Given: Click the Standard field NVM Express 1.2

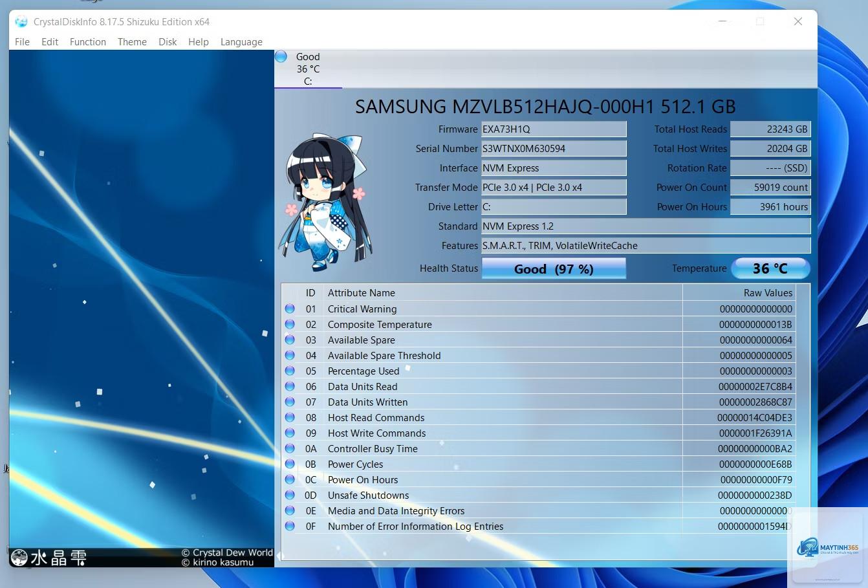Looking at the screenshot, I should point(646,226).
